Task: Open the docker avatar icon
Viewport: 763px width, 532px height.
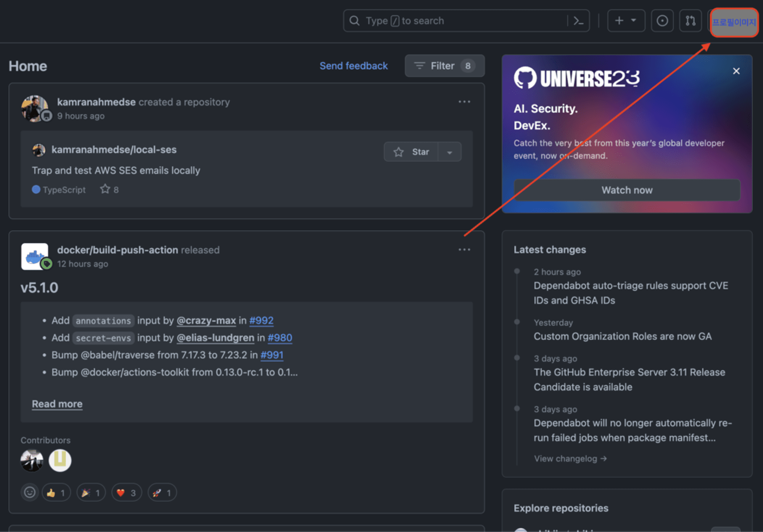Action: coord(35,257)
